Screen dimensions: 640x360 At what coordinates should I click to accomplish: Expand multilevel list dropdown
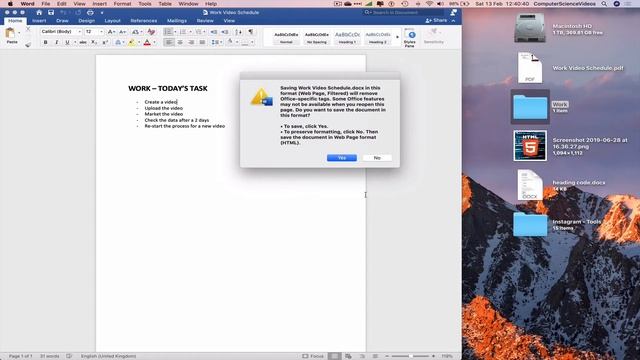pos(205,32)
